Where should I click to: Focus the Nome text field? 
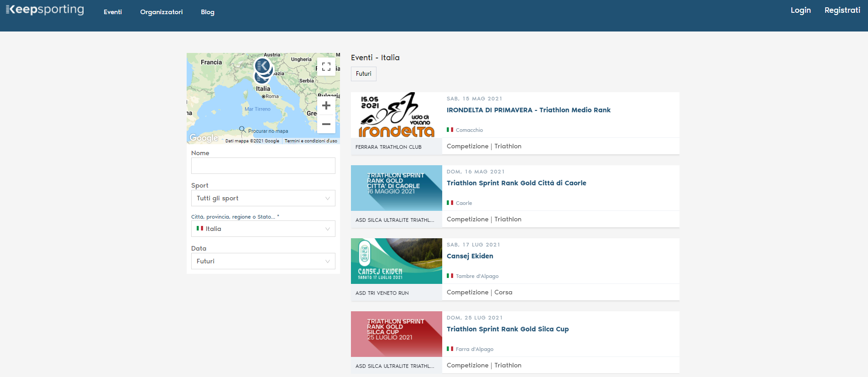(x=263, y=166)
